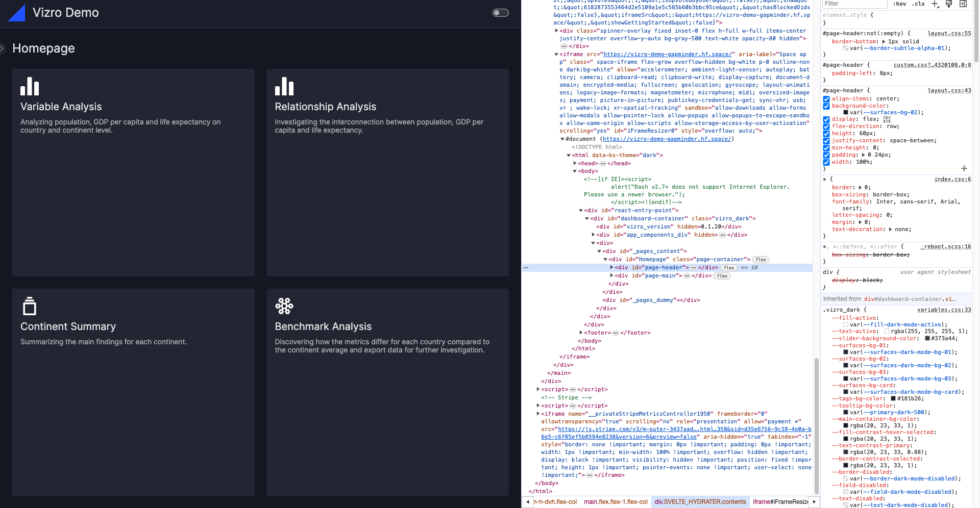Viewport: 980px width, 508px height.
Task: Click the new style rule plus icon
Action: pos(935,4)
